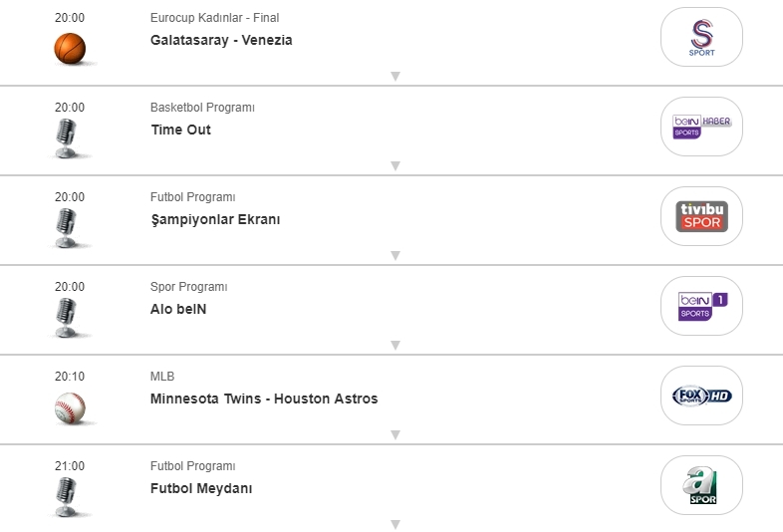The width and height of the screenshot is (783, 532).
Task: Select the beIN Sports 1 channel logo
Action: 701,306
